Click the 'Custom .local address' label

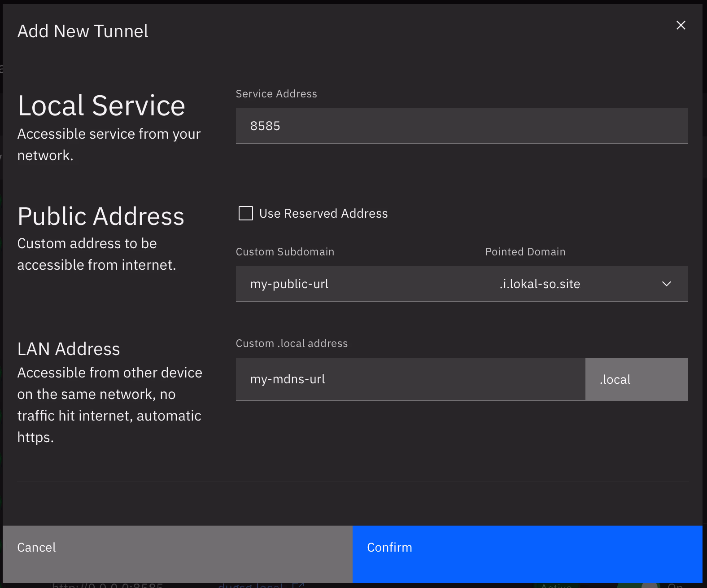point(292,343)
